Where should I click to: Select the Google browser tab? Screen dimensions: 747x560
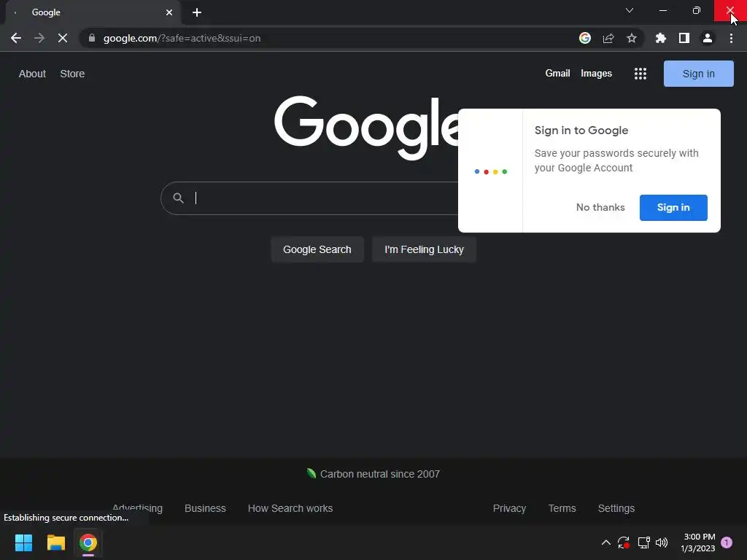(x=93, y=12)
